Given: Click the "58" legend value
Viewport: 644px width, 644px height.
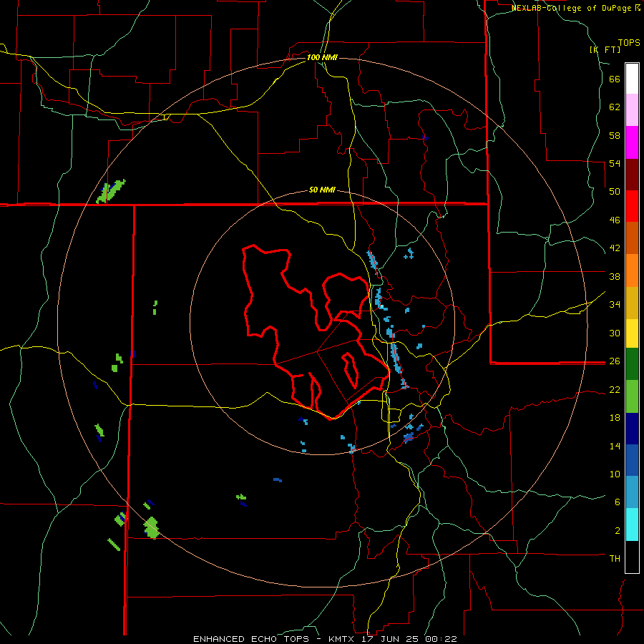Looking at the screenshot, I should tap(615, 135).
